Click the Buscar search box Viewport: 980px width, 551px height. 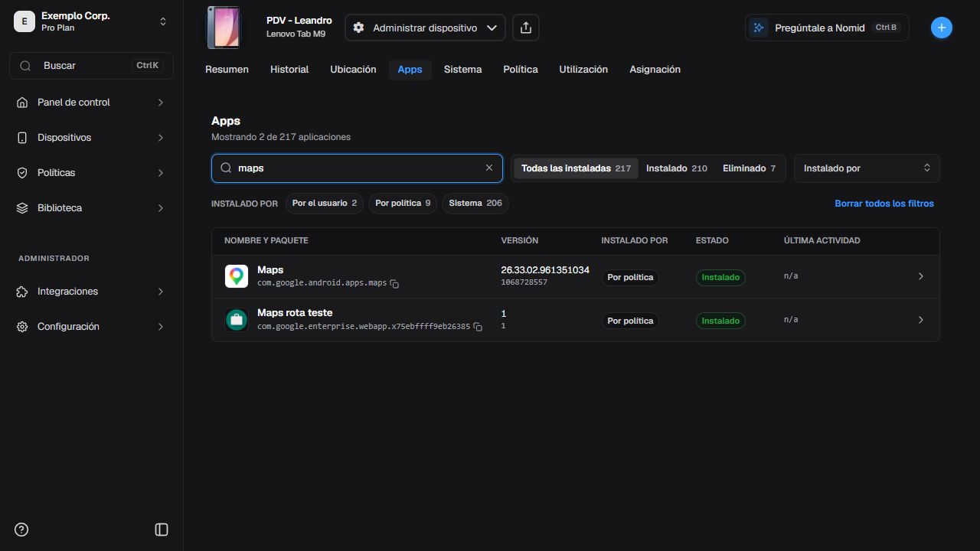pos(91,66)
